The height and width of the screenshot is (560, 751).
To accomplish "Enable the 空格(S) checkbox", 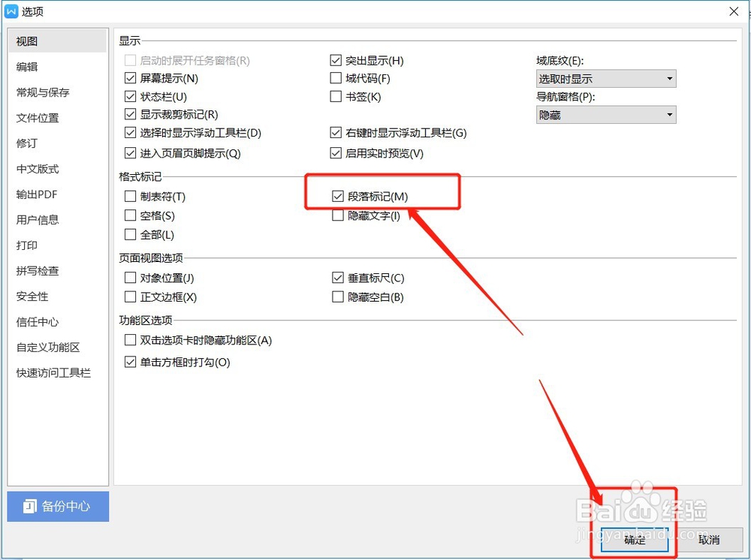I will 130,214.
